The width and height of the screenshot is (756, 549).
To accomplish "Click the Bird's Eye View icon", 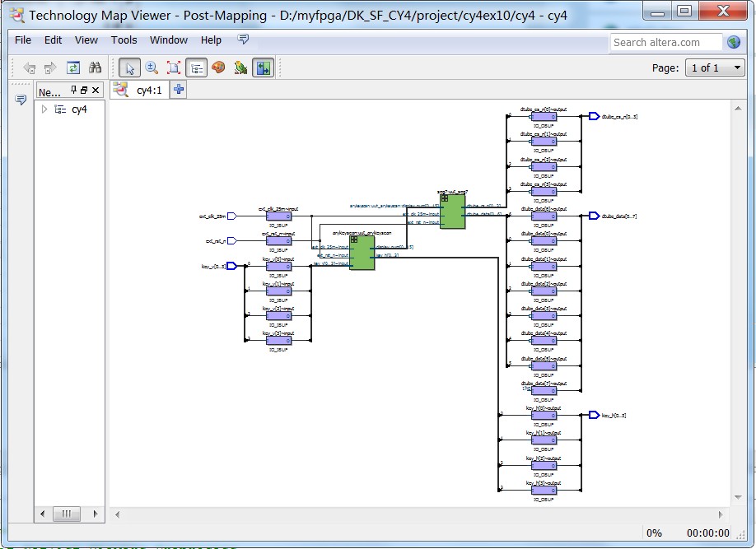I will [x=240, y=68].
